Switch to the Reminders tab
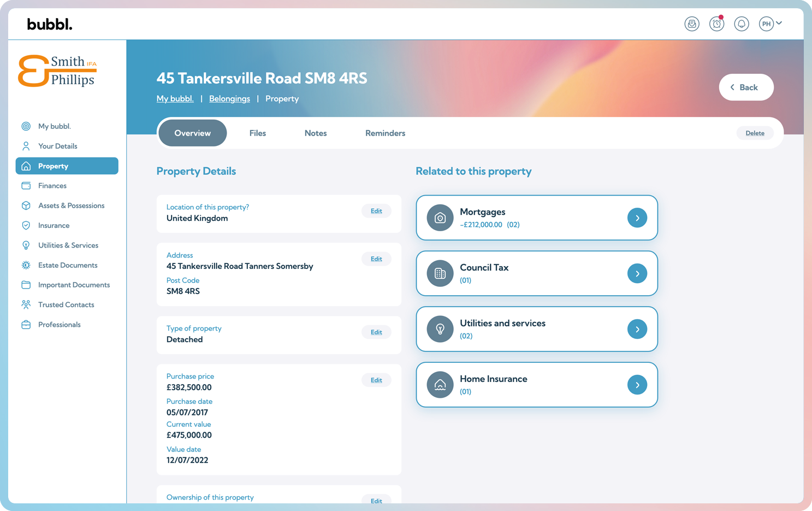The image size is (812, 511). [x=385, y=133]
